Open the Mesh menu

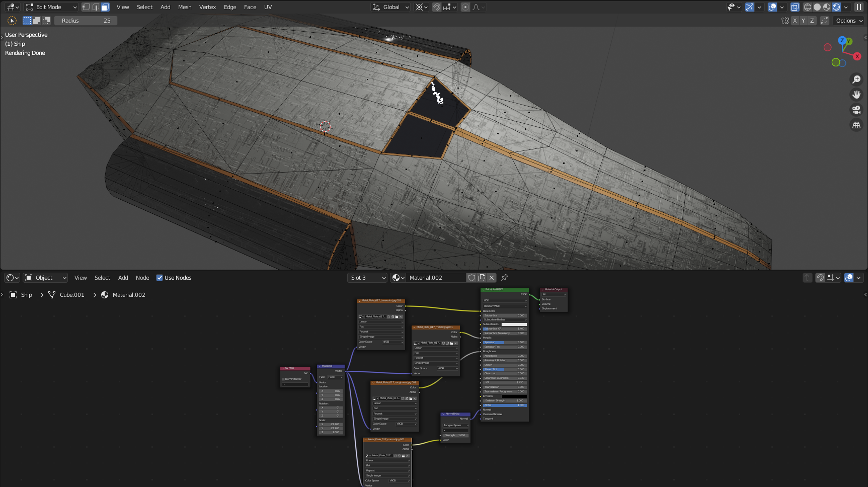(x=185, y=7)
